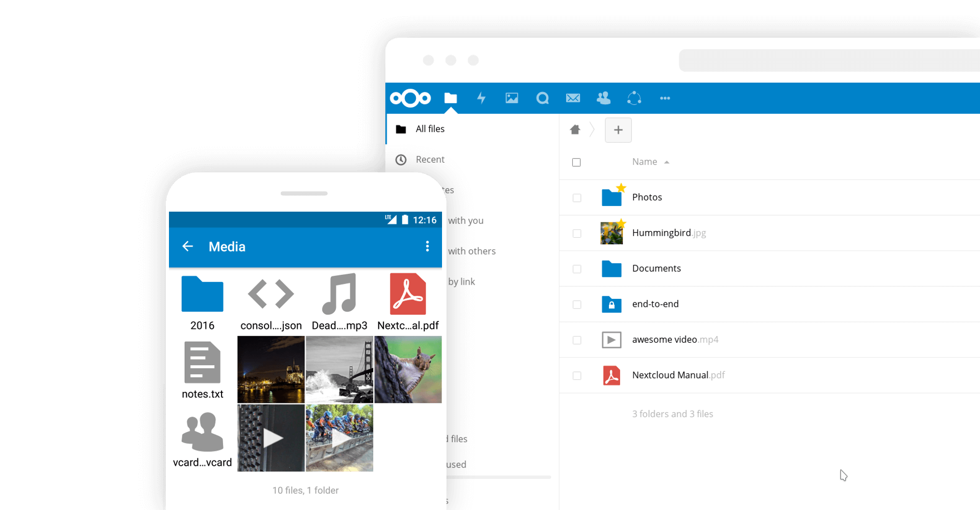Open the consol....json code file icon
The height and width of the screenshot is (510, 980).
point(271,294)
